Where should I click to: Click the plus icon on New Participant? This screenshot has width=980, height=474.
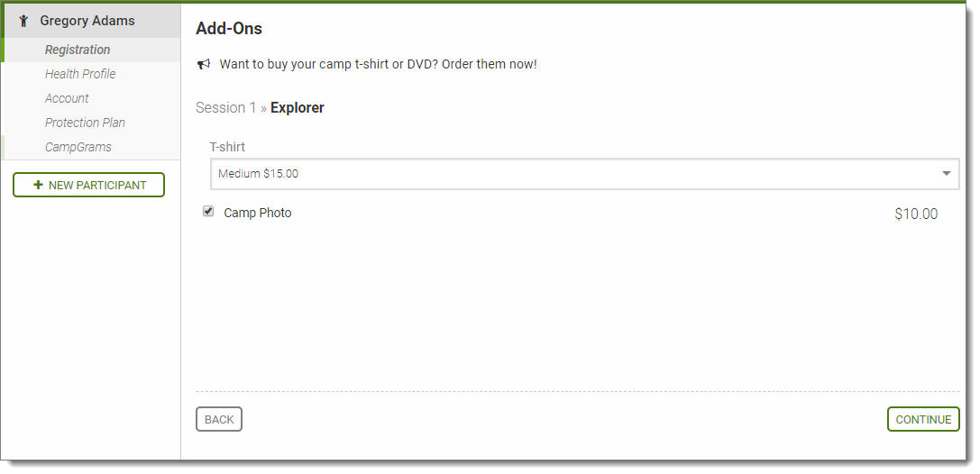click(x=38, y=185)
